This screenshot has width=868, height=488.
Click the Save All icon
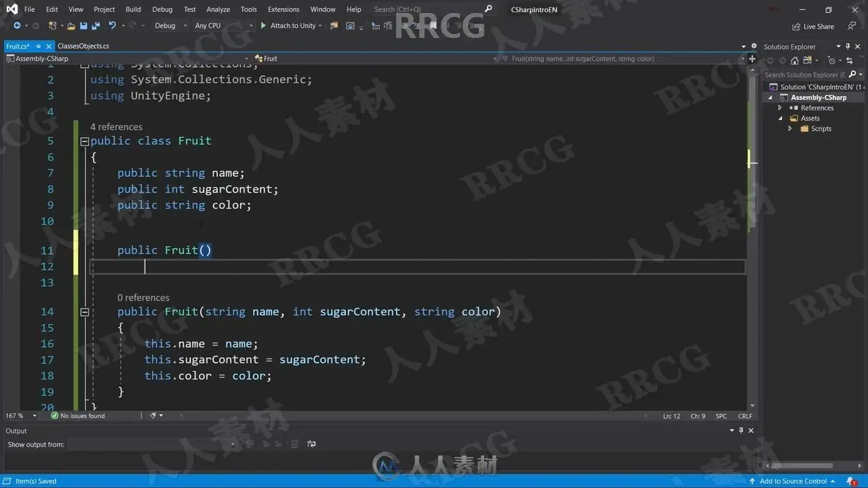96,26
